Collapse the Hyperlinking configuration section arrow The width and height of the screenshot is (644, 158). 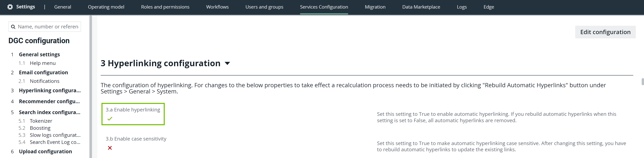click(227, 63)
